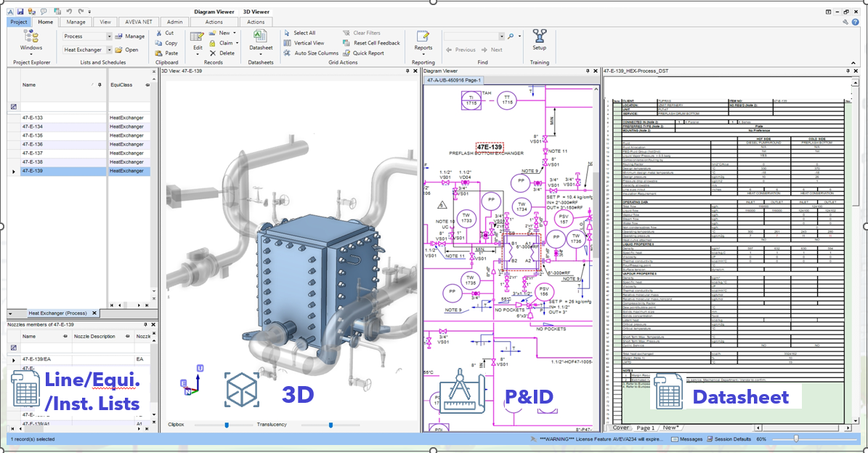The image size is (868, 453).
Task: Click Session Defaults in status bar
Action: click(729, 439)
